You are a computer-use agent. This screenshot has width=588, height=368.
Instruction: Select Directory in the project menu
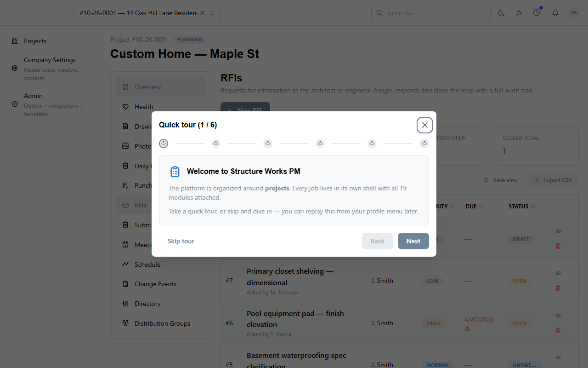(x=161, y=304)
